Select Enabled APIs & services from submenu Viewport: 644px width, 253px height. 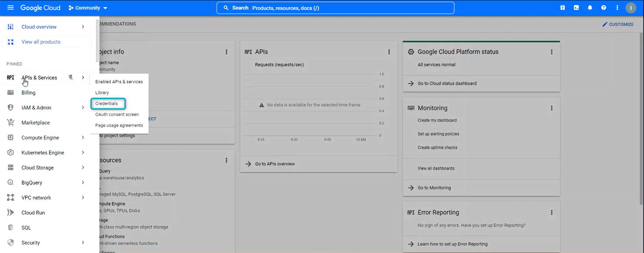tap(119, 82)
